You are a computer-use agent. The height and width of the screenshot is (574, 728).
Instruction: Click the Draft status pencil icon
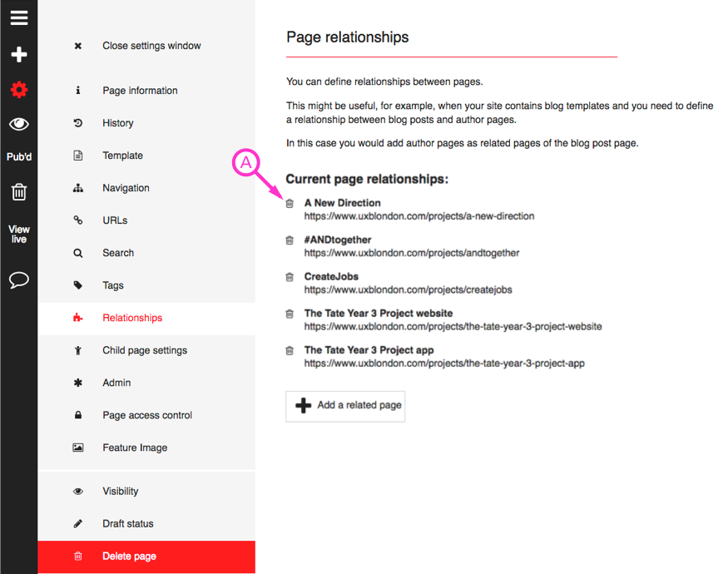[x=78, y=524]
